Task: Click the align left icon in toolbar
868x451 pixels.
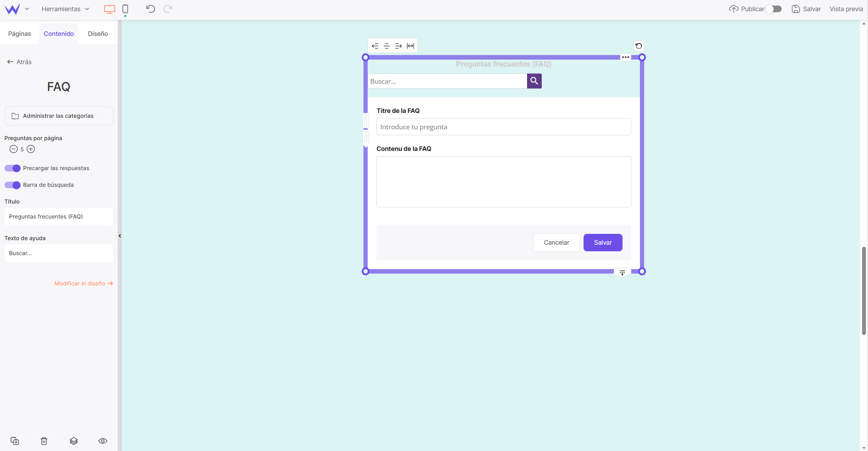Action: (x=375, y=46)
